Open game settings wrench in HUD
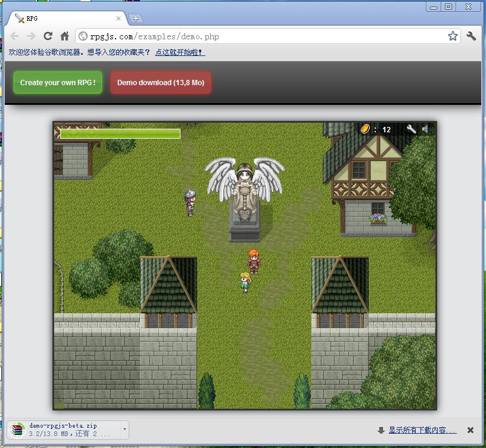The height and width of the screenshot is (448, 486). [x=412, y=129]
